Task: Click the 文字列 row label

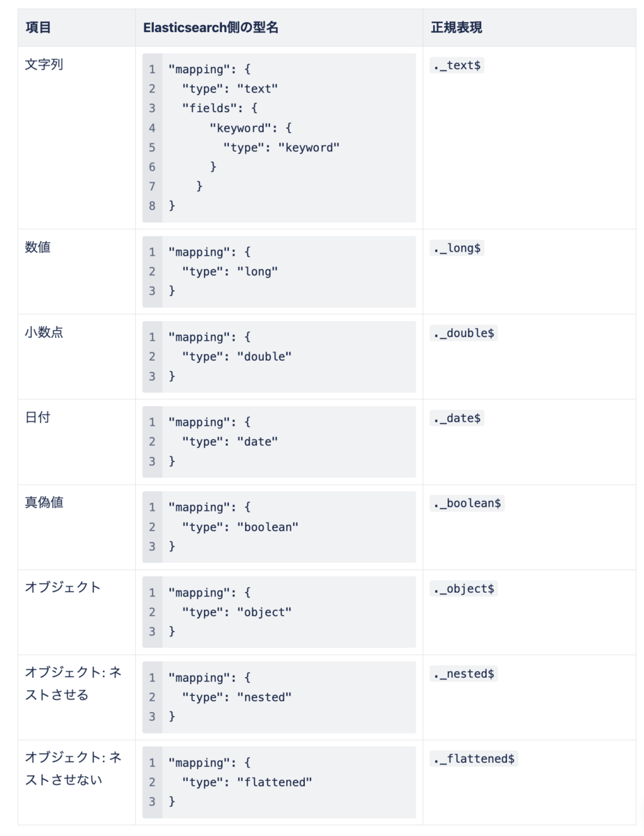Action: [x=44, y=65]
